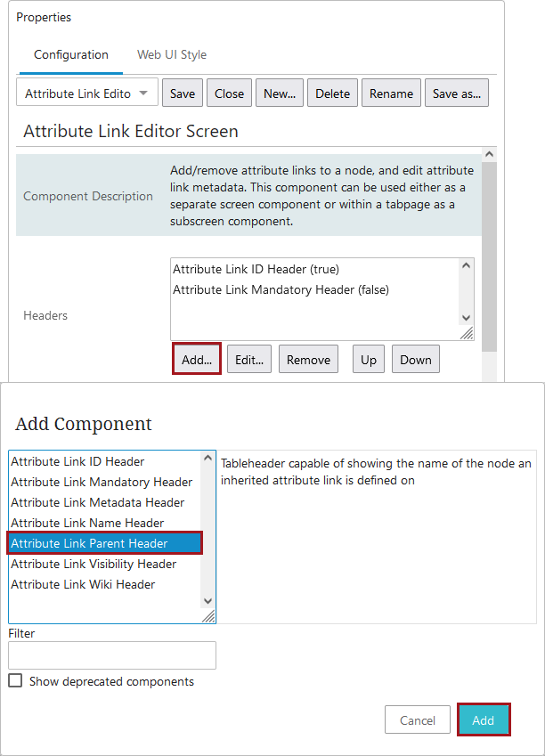Click the Properties panel vertical scrollbar thumb
545x756 pixels.
(x=489, y=257)
